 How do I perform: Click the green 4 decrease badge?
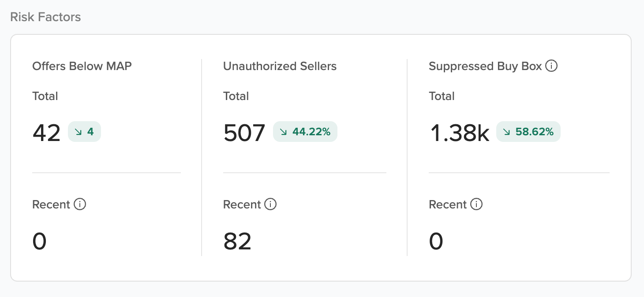pyautogui.click(x=84, y=132)
